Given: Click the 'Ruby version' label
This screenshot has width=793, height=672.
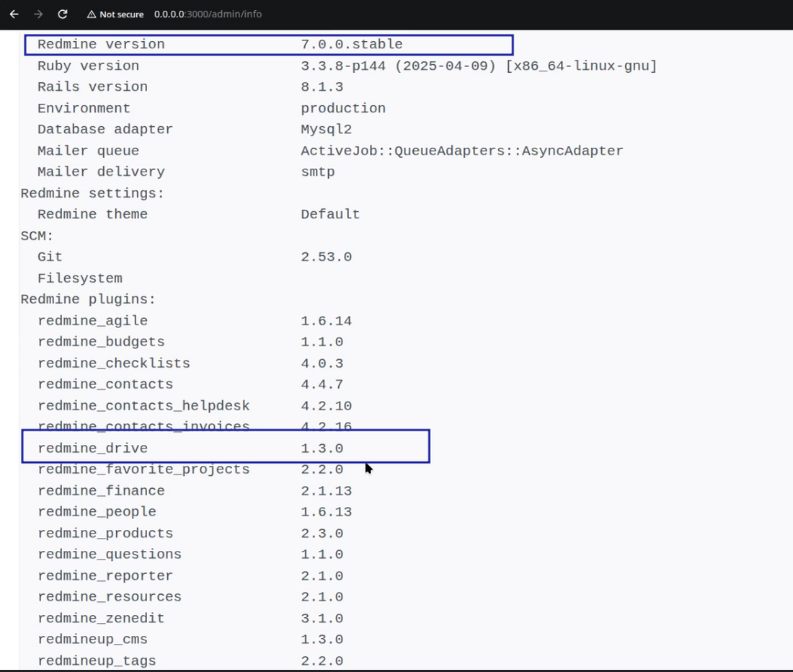Looking at the screenshot, I should tap(88, 66).
